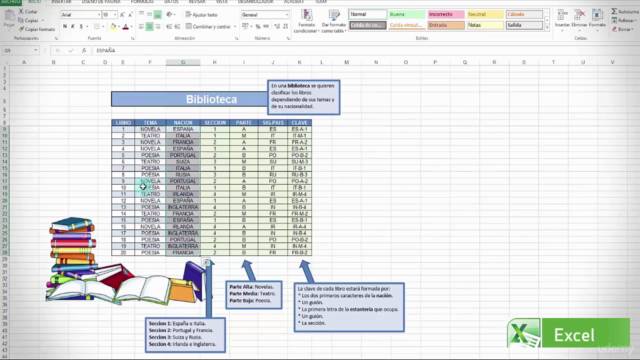Toggle underline S formatting
Image resolution: width=640 pixels, height=360 pixels.
[x=81, y=27]
